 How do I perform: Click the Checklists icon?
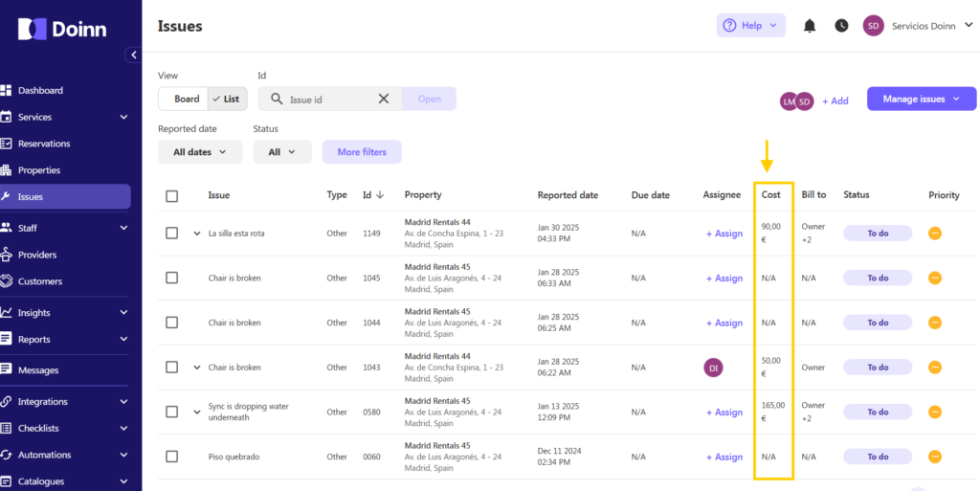tap(6, 429)
